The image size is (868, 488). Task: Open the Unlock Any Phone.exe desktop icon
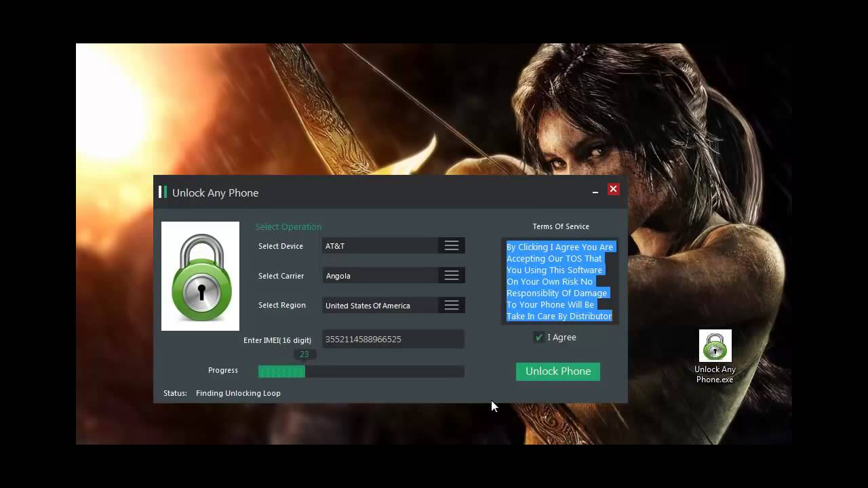click(x=715, y=356)
